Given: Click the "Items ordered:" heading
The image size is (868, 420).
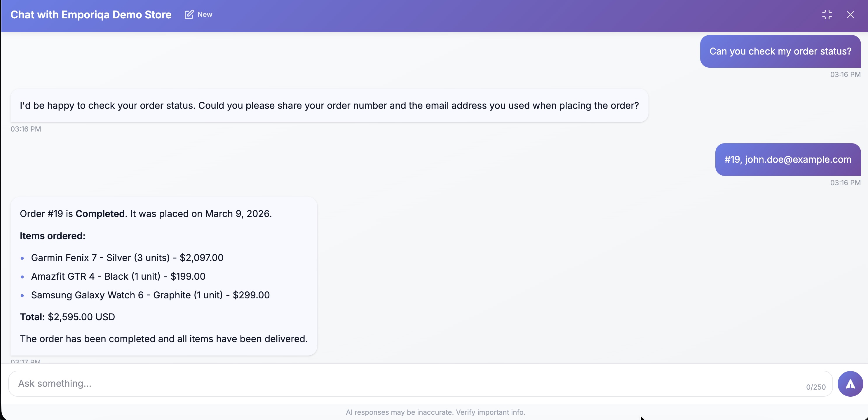Looking at the screenshot, I should 53,236.
